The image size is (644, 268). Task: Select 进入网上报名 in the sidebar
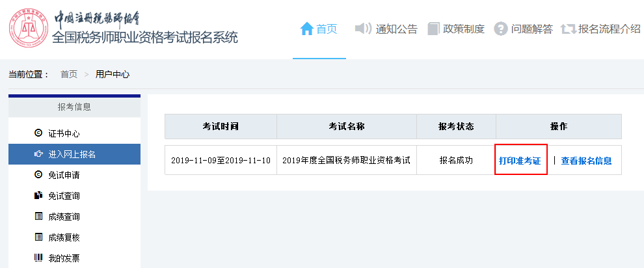74,154
